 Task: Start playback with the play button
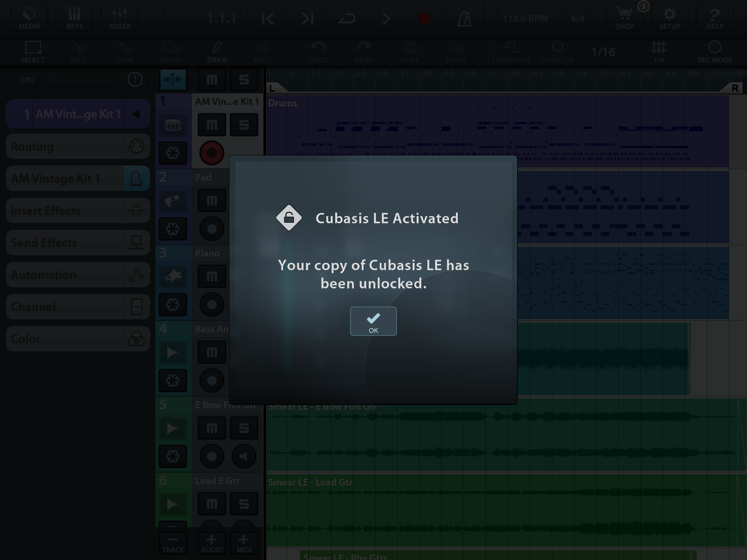386,18
